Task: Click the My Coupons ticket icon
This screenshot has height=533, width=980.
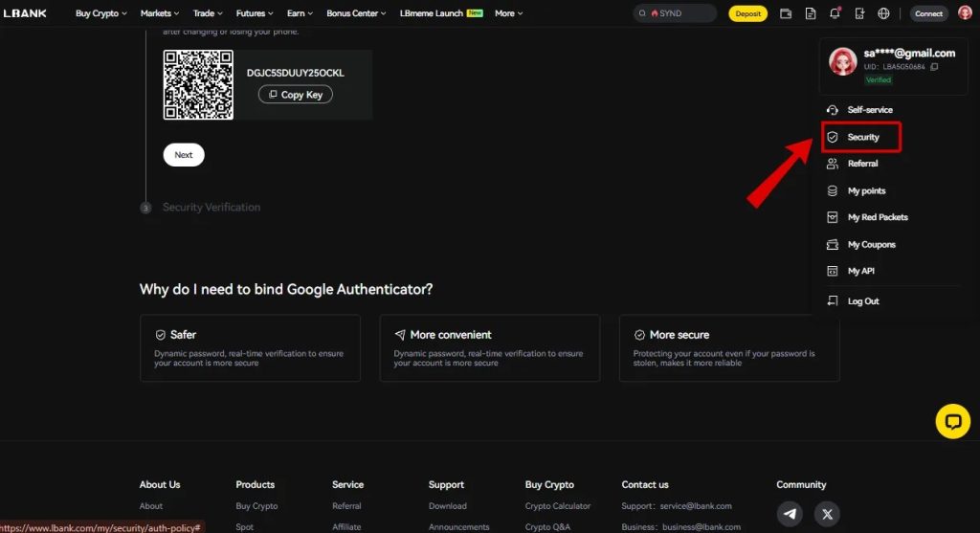Action: coord(833,244)
